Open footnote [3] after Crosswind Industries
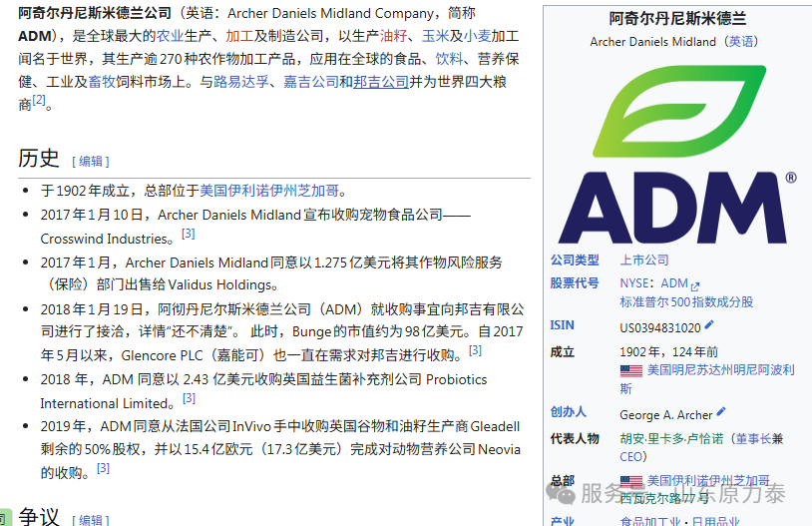This screenshot has height=526, width=812. pos(188,234)
